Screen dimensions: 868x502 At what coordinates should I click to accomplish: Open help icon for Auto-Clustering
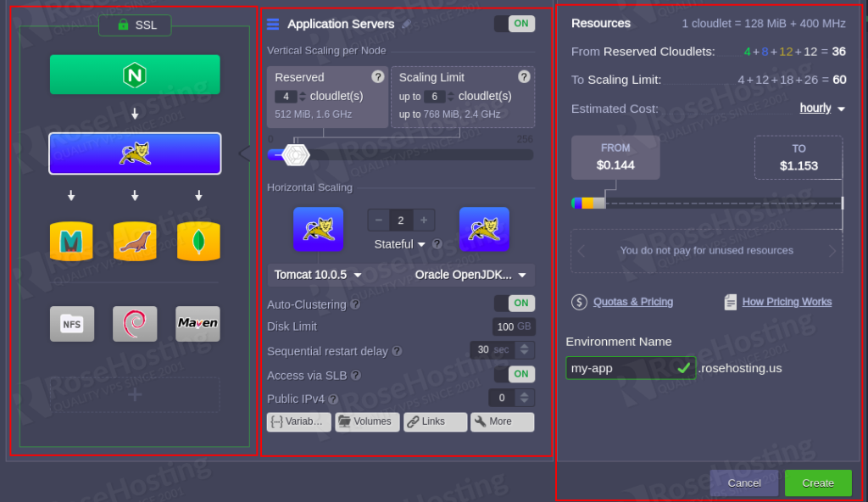coord(355,304)
